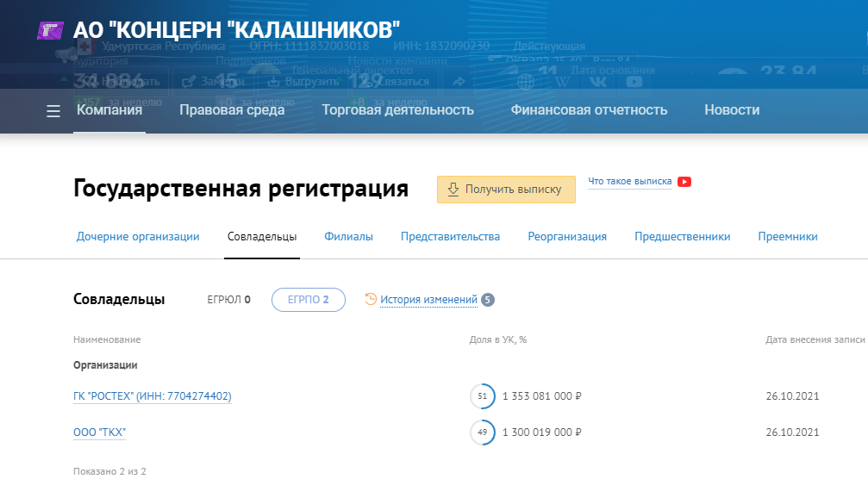
Task: Go to Финансовая отчетность in the navigation
Action: click(x=589, y=110)
